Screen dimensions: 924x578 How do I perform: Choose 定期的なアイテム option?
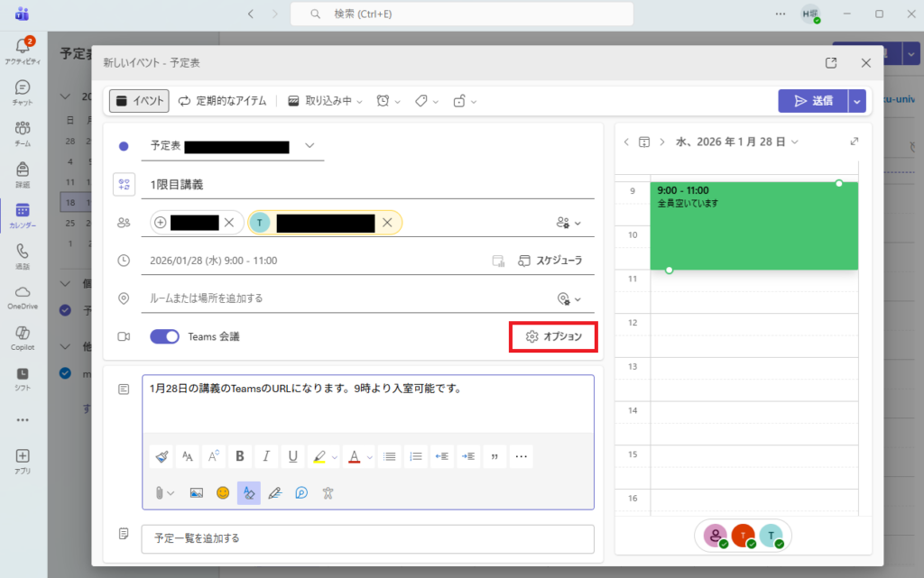pos(222,101)
